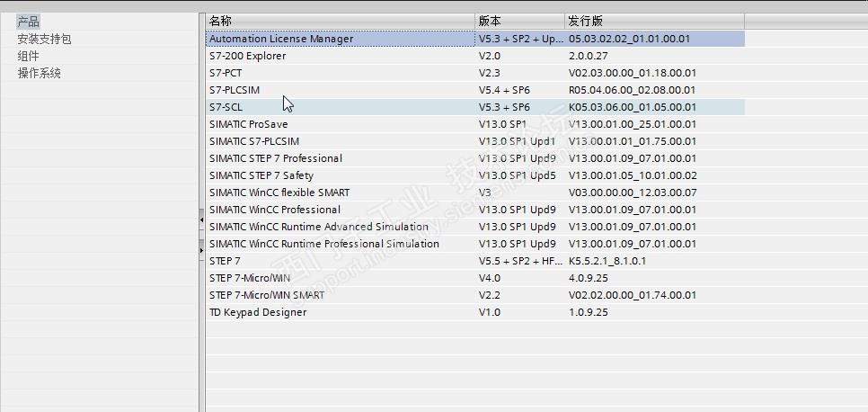868x412 pixels.
Task: Collapse left panel with splitter left arrow
Action: 201,219
